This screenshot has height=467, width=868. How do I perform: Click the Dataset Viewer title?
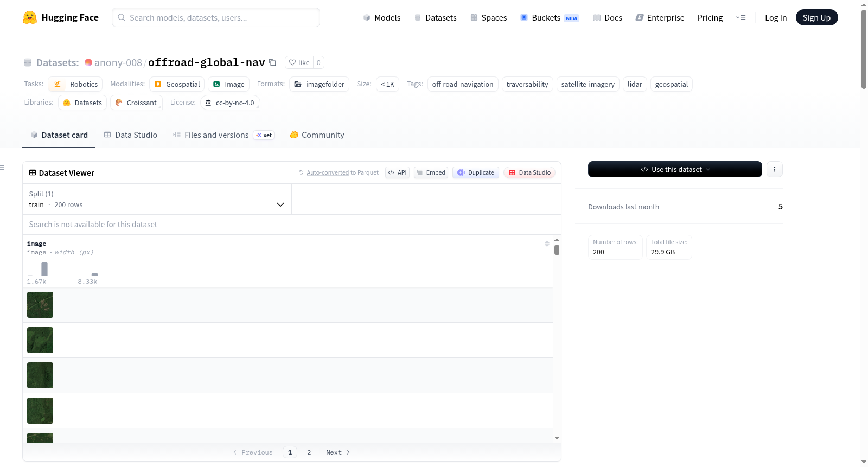coord(67,172)
